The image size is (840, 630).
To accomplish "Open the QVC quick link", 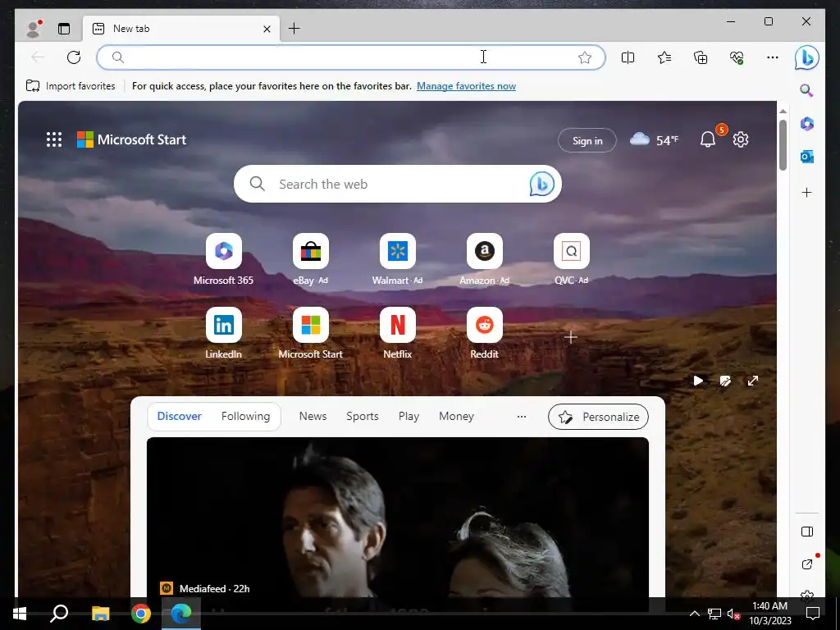I will coord(571,260).
